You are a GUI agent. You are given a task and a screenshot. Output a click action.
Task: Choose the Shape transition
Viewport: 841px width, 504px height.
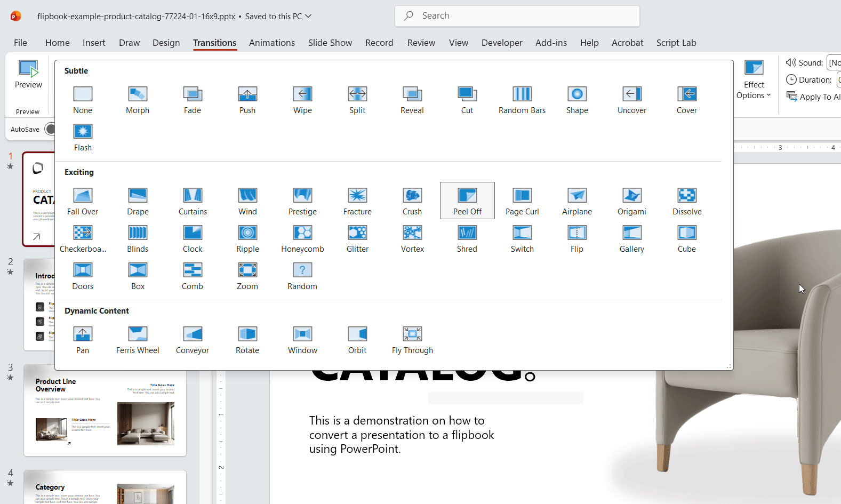[x=577, y=100]
